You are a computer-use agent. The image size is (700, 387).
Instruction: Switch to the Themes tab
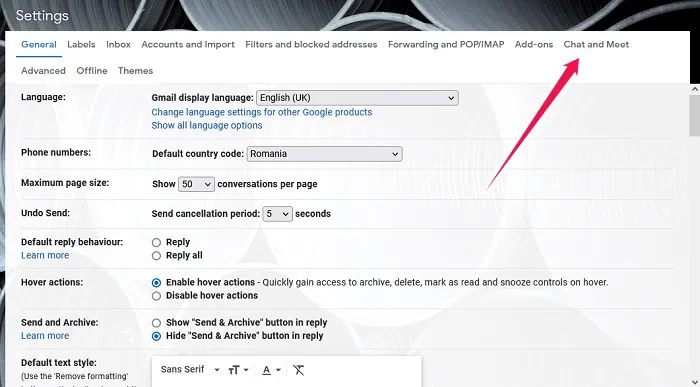click(x=135, y=71)
